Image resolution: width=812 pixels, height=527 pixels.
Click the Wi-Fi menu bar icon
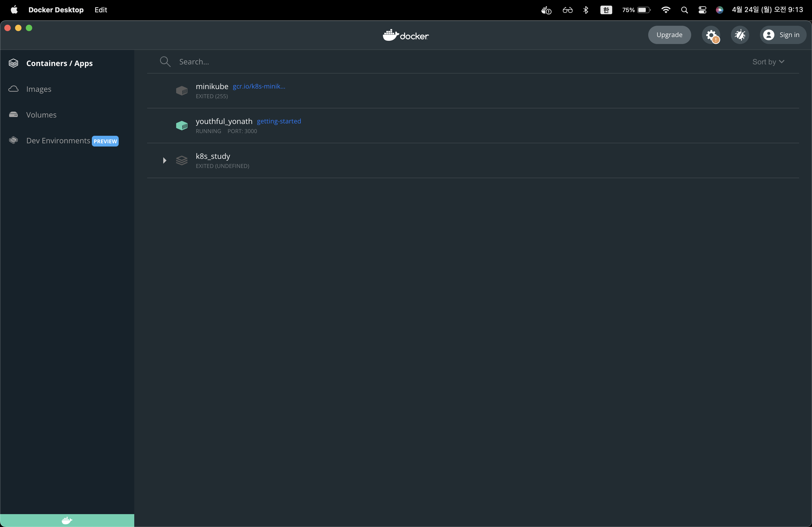(666, 10)
